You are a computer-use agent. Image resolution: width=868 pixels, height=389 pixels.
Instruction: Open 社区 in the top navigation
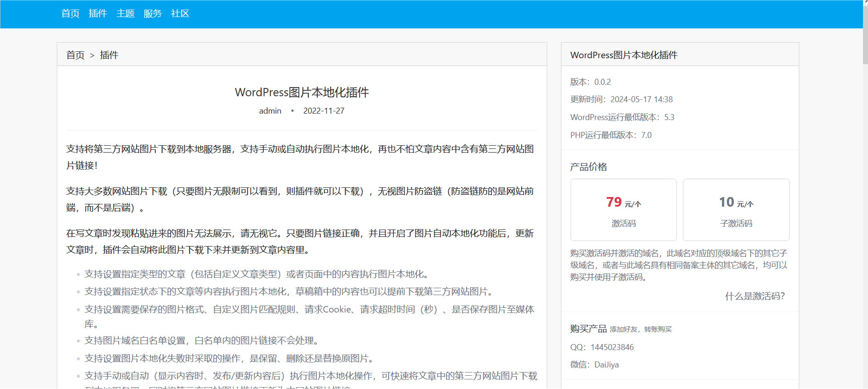coord(180,14)
